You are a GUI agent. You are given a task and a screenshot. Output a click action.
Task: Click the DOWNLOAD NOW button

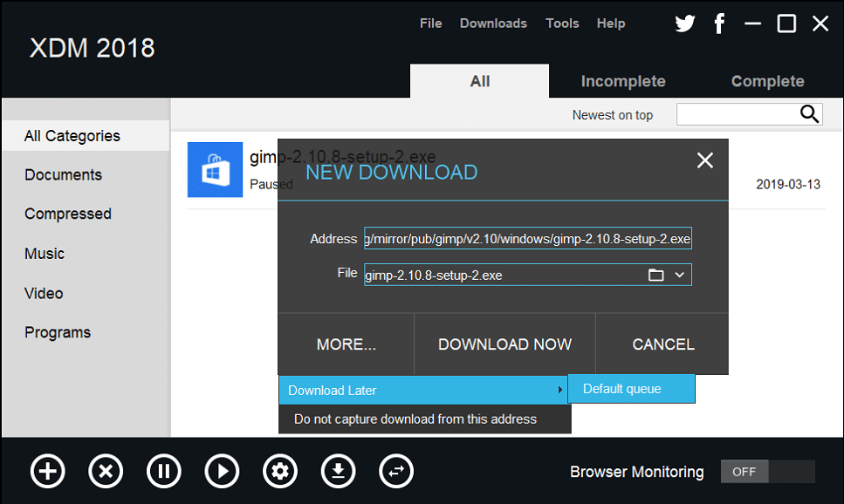(504, 344)
